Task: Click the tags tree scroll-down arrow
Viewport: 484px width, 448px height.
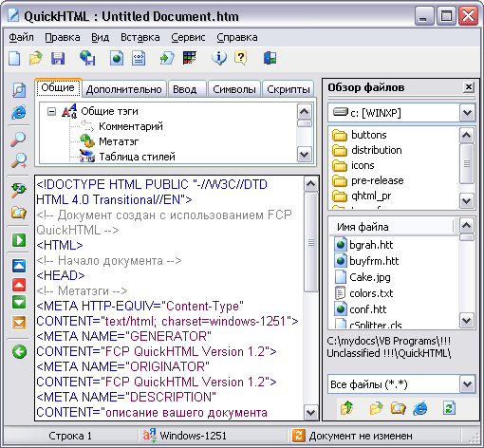Action: tap(304, 155)
